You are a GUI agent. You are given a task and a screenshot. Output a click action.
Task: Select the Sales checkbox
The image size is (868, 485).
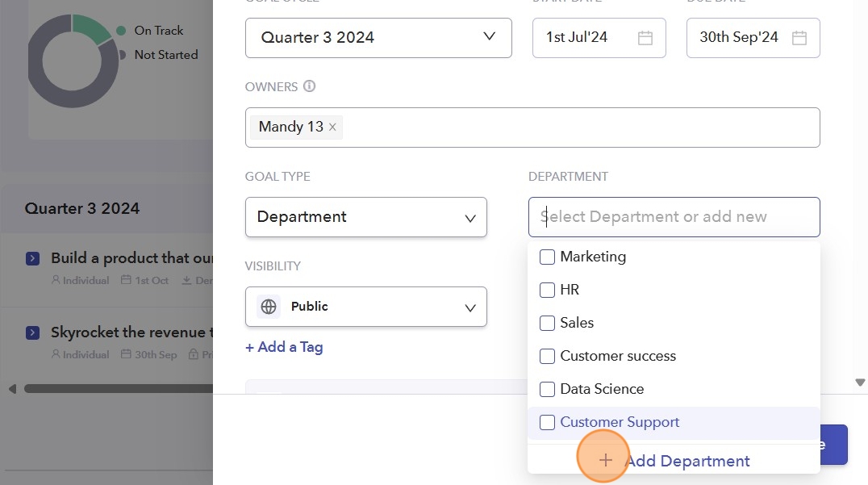(547, 323)
